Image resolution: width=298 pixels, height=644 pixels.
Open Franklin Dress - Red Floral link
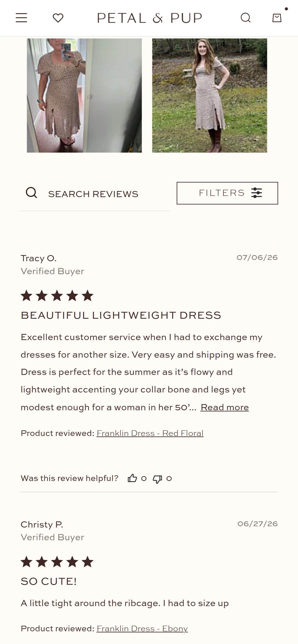150,433
